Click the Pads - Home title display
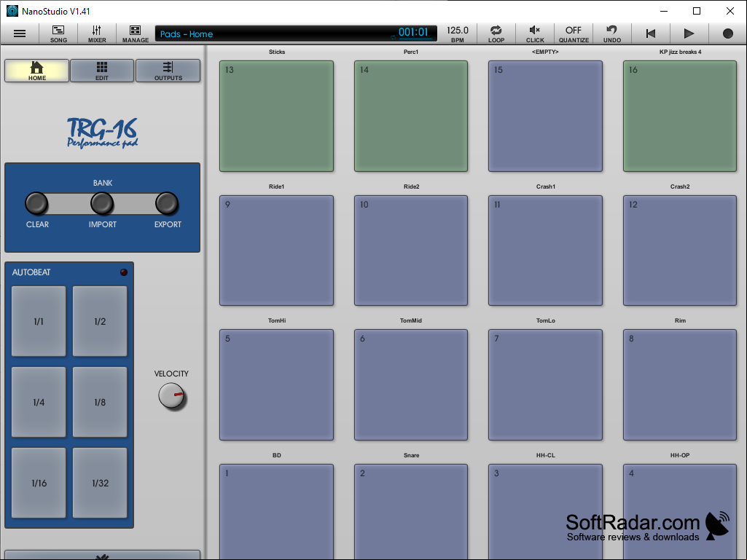747x560 pixels. click(x=187, y=33)
